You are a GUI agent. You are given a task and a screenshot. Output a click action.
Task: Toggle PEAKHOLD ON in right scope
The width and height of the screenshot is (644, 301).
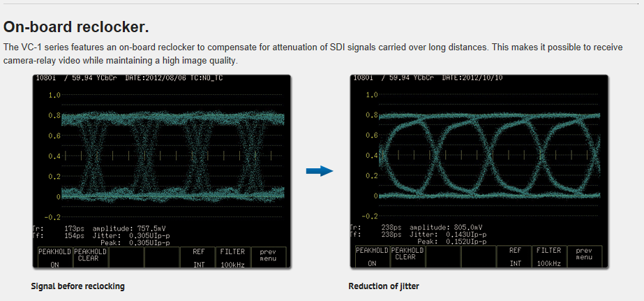pyautogui.click(x=372, y=256)
